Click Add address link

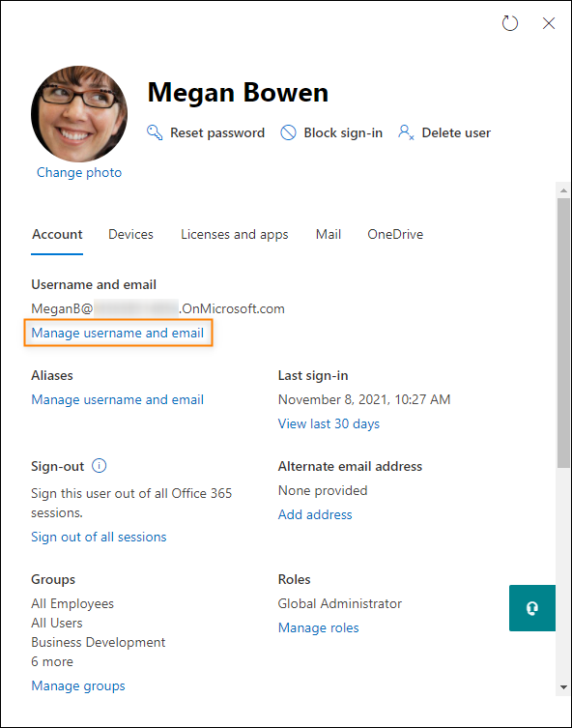pyautogui.click(x=315, y=515)
